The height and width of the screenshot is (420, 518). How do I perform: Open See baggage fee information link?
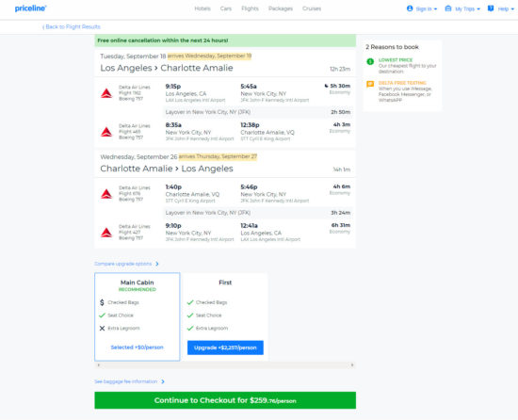pos(126,381)
